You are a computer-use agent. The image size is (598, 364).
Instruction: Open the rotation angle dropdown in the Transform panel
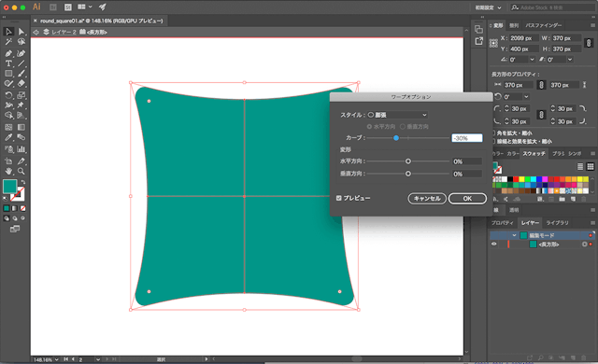click(x=532, y=60)
